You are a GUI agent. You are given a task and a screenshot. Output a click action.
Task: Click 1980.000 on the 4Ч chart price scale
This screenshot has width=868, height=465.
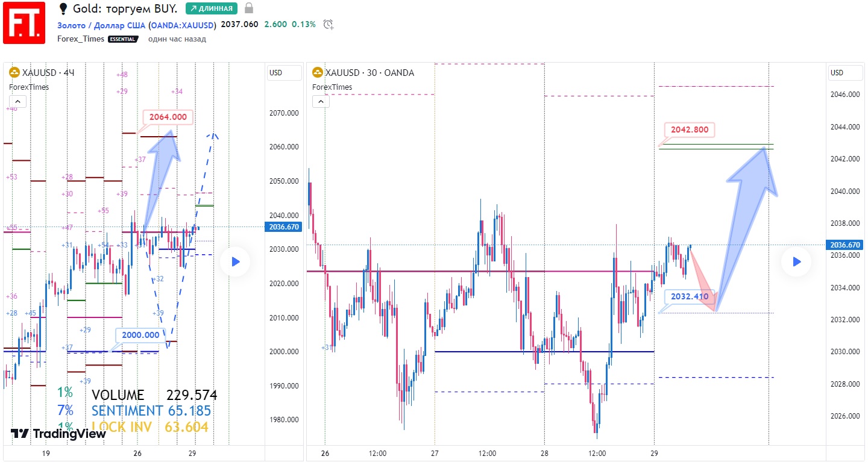pyautogui.click(x=284, y=420)
